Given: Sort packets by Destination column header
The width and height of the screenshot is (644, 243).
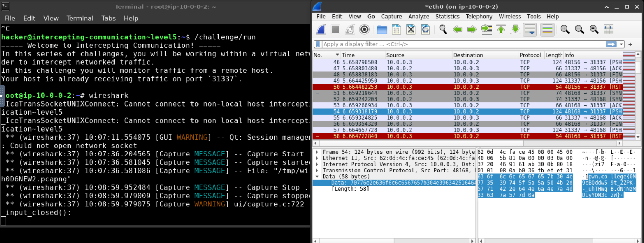Looking at the screenshot, I should pyautogui.click(x=485, y=55).
